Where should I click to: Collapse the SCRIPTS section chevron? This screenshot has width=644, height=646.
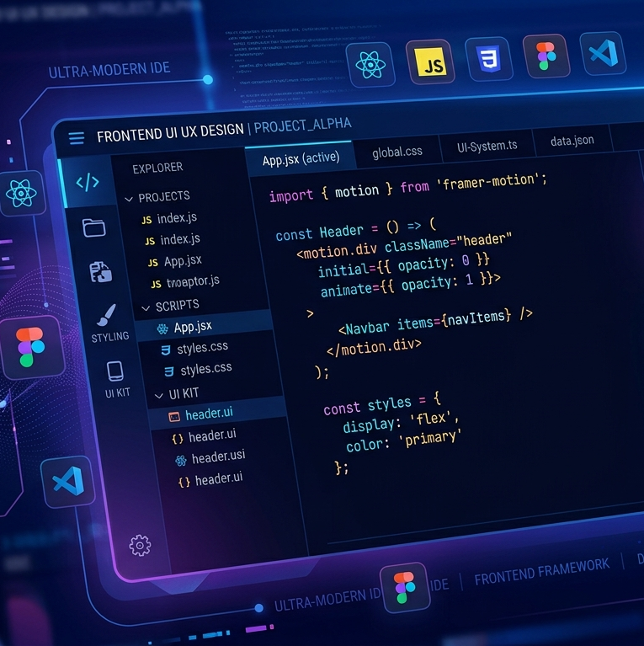click(146, 308)
